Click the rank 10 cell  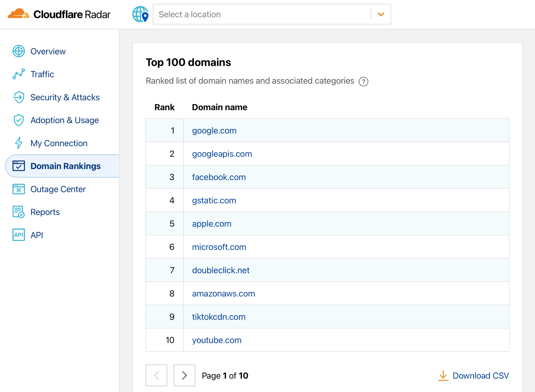[x=165, y=340]
